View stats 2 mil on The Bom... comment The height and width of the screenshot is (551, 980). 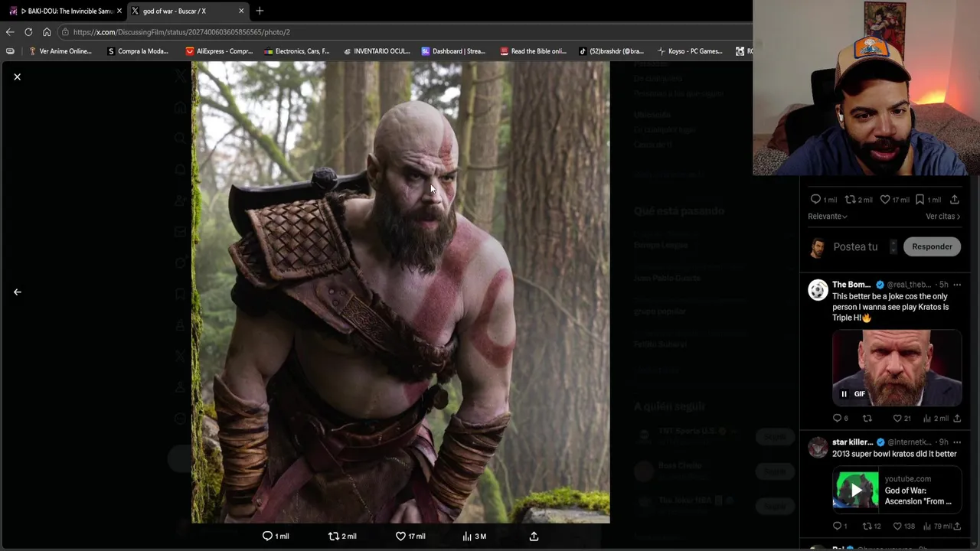point(936,419)
